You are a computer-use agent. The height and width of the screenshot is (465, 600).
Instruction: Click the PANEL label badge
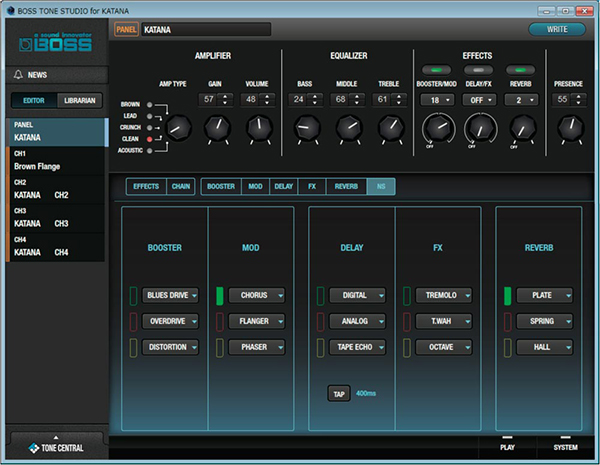point(126,29)
